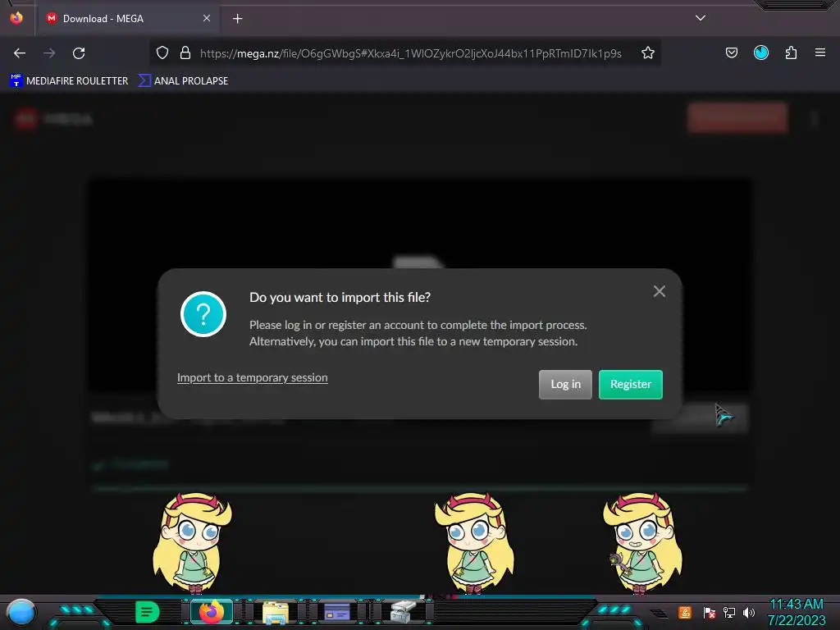The width and height of the screenshot is (840, 630).
Task: Click the left Star Butterfly desktop character
Action: click(192, 543)
